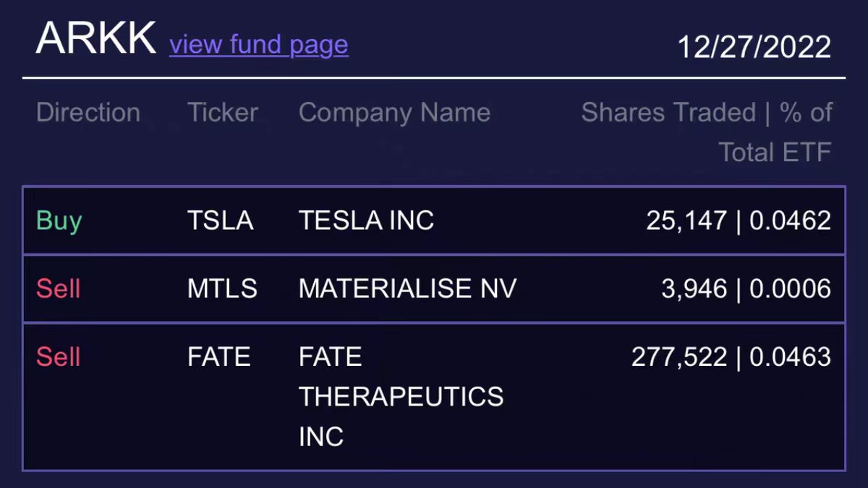This screenshot has height=488, width=868.
Task: Select the 12/27/2022 date label
Action: coord(754,47)
